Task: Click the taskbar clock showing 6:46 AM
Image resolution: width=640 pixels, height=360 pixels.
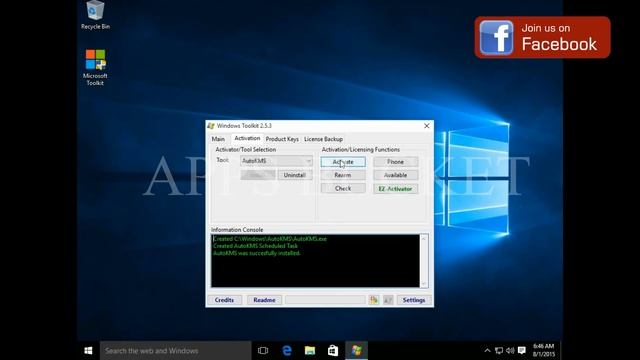Action: click(544, 350)
